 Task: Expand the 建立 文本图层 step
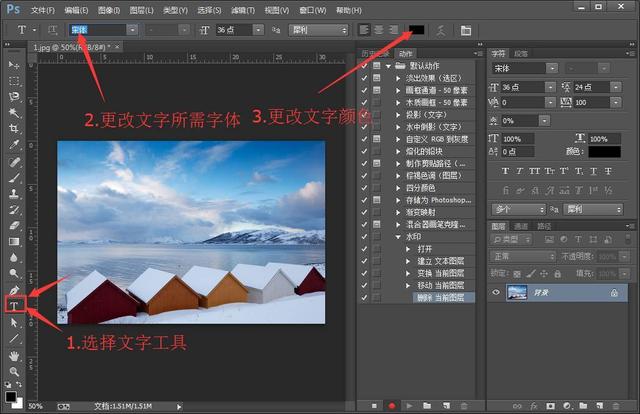coord(408,261)
